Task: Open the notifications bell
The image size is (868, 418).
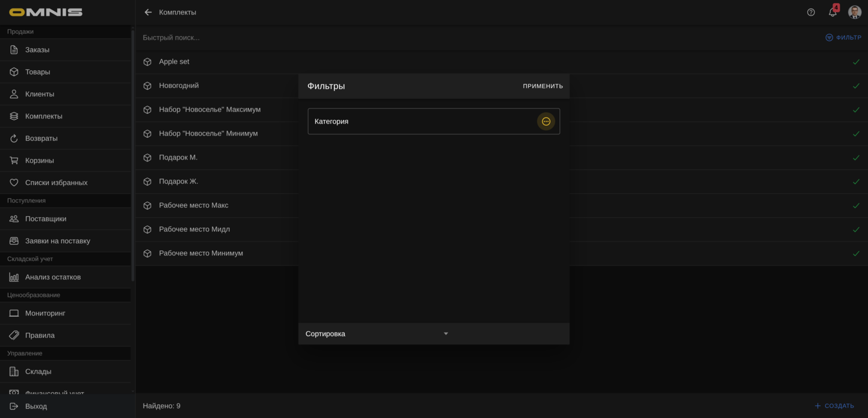Action: (832, 12)
